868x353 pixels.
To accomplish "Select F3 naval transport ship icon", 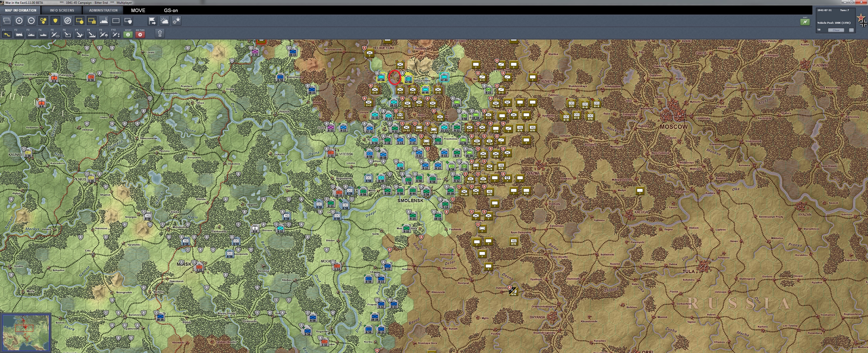I will pos(31,34).
